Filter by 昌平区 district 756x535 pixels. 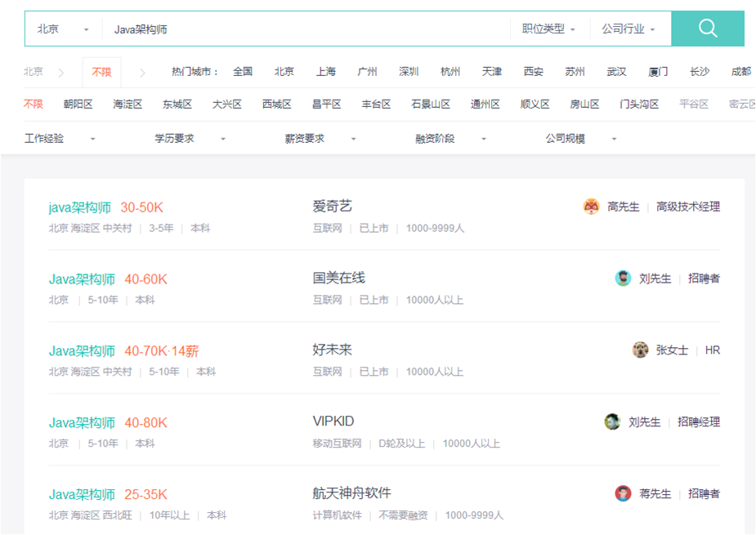(x=326, y=104)
